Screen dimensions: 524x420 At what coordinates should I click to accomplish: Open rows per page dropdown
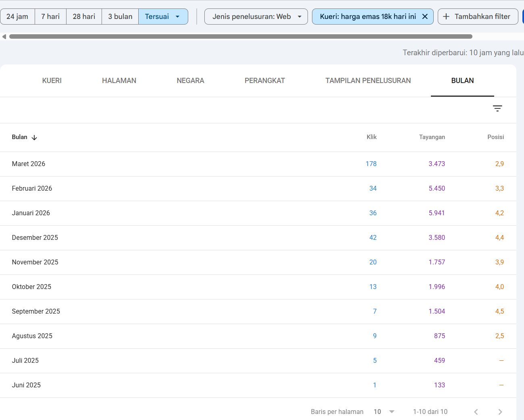[x=384, y=412]
